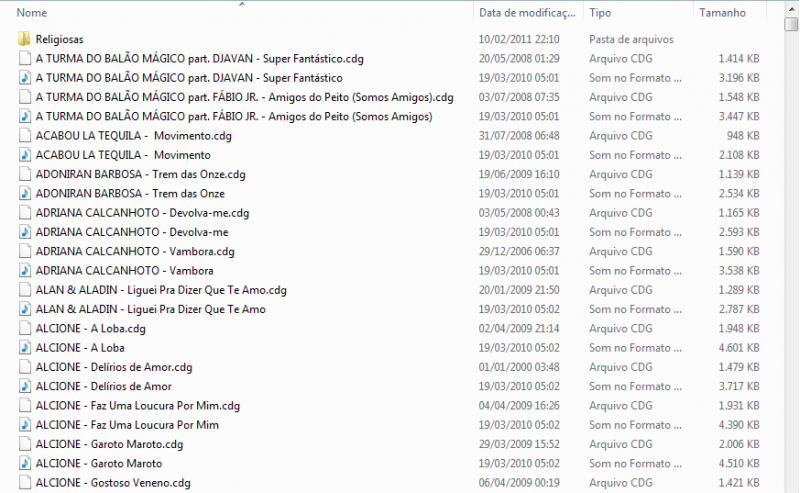Click the date '20/05/2008 01:29'
The height and width of the screenshot is (493, 800).
[519, 59]
